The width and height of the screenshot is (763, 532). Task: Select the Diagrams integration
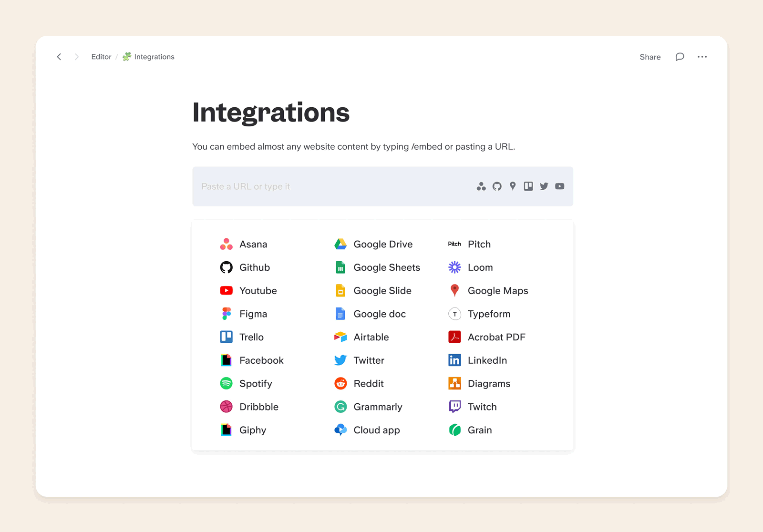click(479, 383)
